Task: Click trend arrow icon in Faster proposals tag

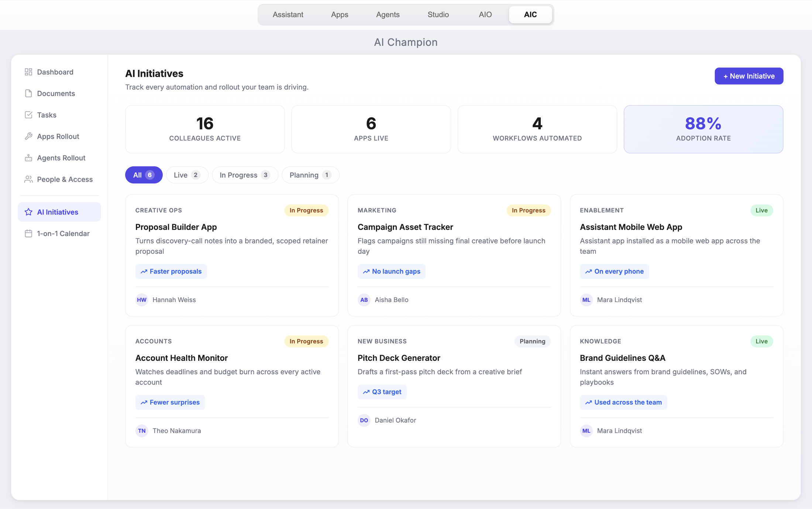Action: [144, 271]
